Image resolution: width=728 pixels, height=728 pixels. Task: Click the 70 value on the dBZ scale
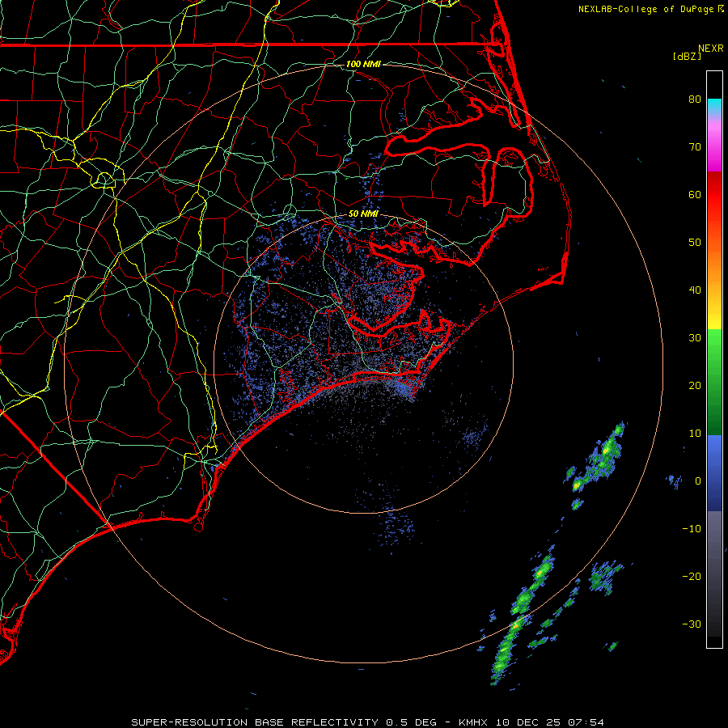tap(695, 146)
